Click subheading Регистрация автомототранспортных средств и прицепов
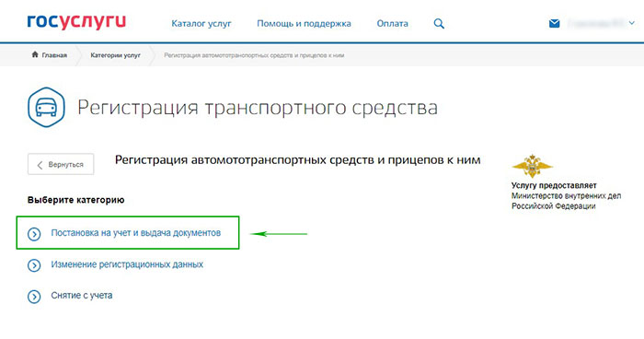Screen dimensions: 644x339 (x=297, y=160)
